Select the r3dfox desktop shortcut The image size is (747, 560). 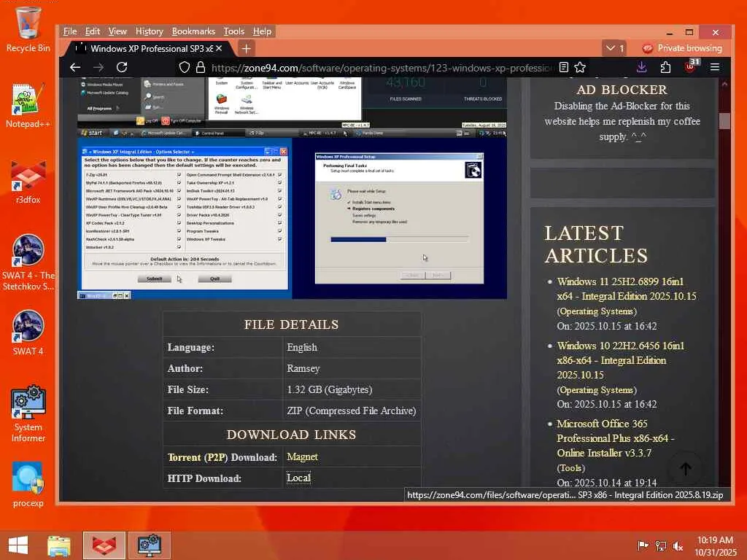28,182
